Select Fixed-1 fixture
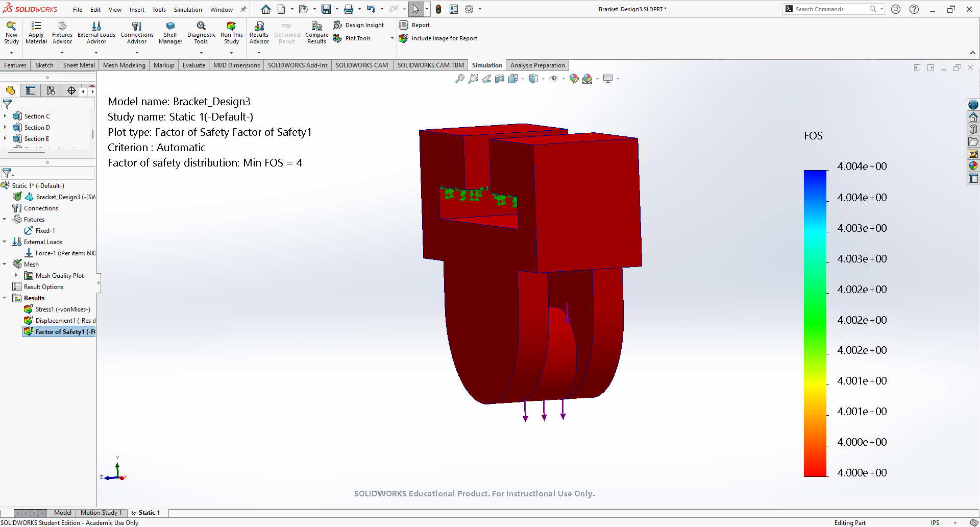Image resolution: width=980 pixels, height=527 pixels. (x=40, y=230)
